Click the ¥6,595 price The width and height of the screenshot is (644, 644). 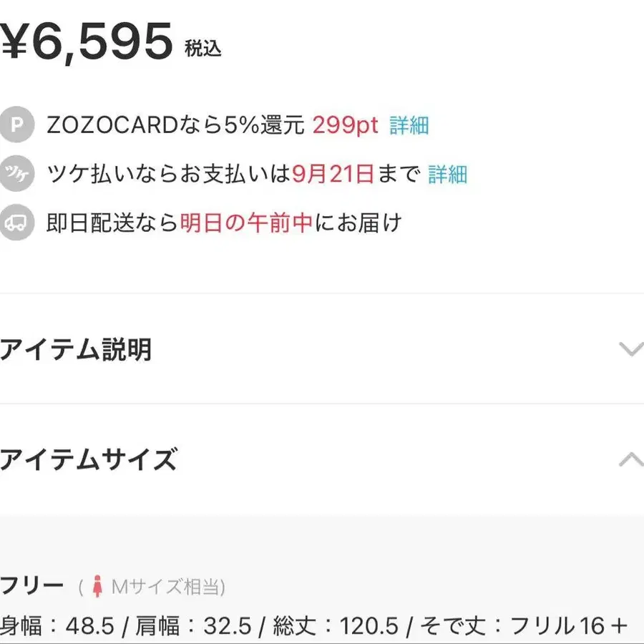click(87, 42)
